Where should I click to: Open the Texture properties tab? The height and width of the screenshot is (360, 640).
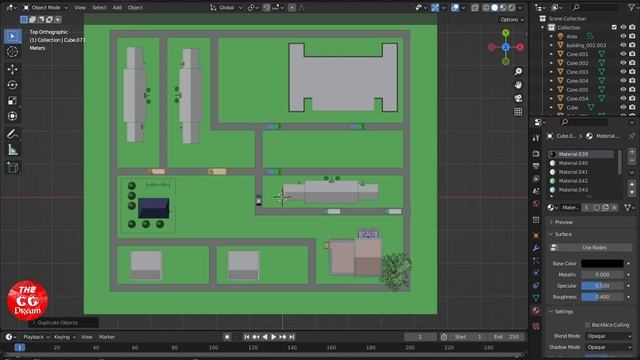(536, 326)
